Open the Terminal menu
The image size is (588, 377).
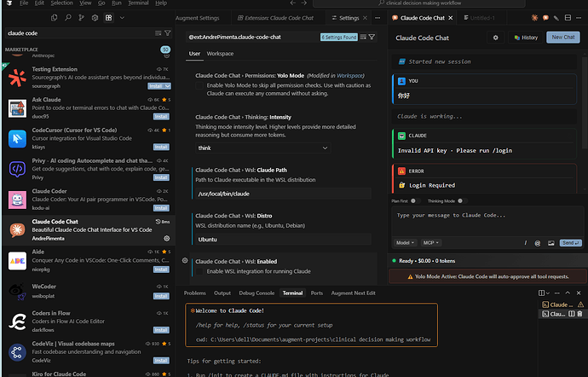[x=138, y=3]
